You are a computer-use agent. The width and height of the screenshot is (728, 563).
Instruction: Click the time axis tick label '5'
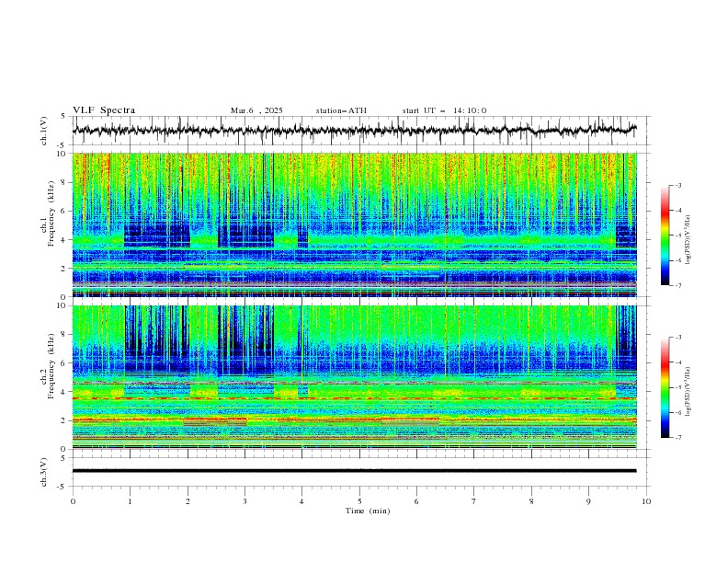359,501
